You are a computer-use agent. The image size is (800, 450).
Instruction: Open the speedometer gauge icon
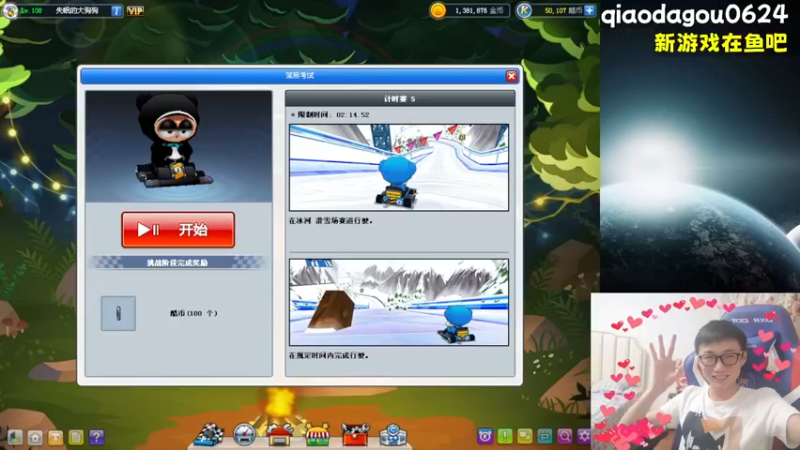pyautogui.click(x=244, y=435)
